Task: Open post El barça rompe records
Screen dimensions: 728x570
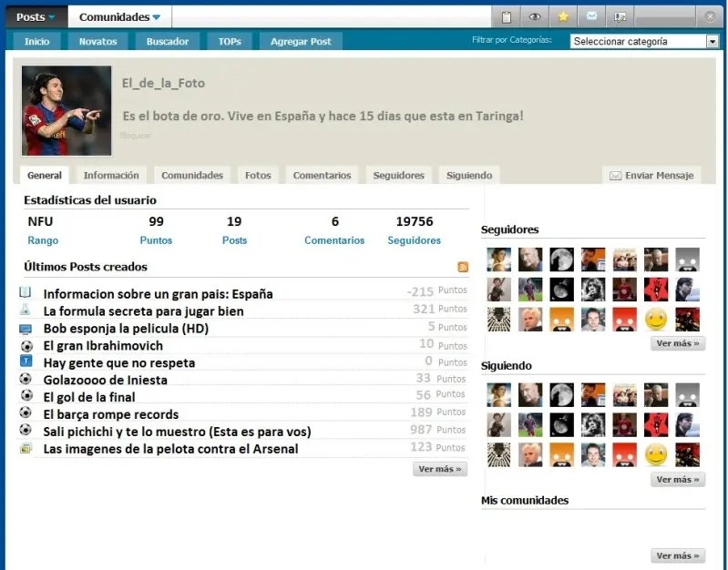Action: click(111, 414)
